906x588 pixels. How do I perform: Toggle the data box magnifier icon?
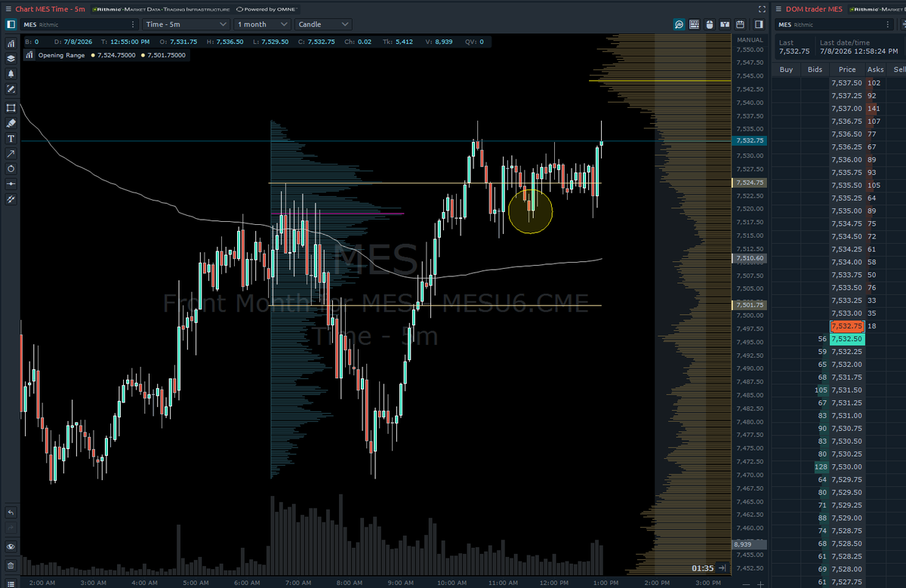679,24
